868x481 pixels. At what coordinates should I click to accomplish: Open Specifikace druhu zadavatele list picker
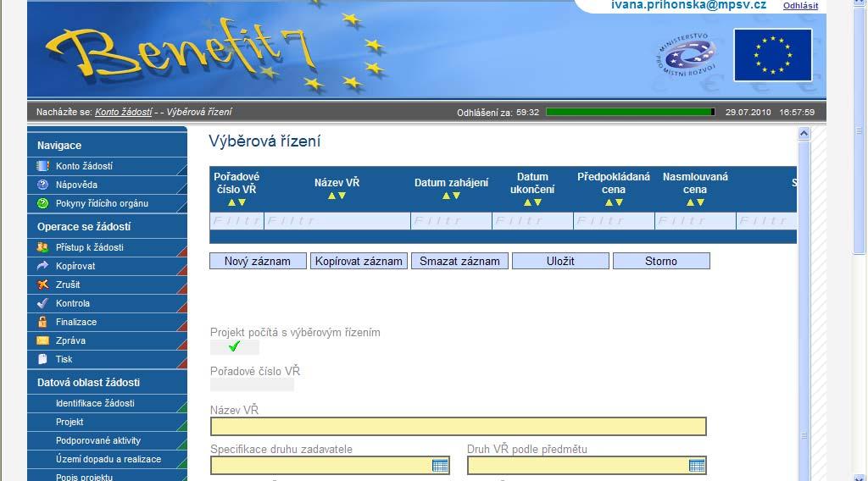point(440,466)
